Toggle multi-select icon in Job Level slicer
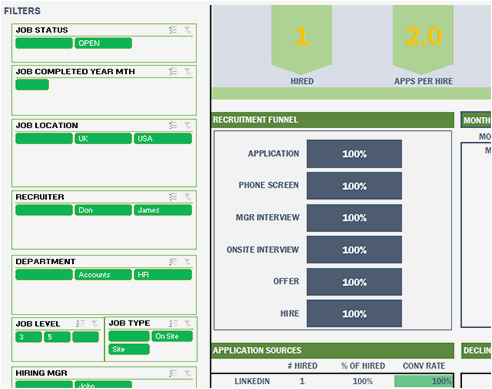Screen dimensions: 492x389 point(80,323)
